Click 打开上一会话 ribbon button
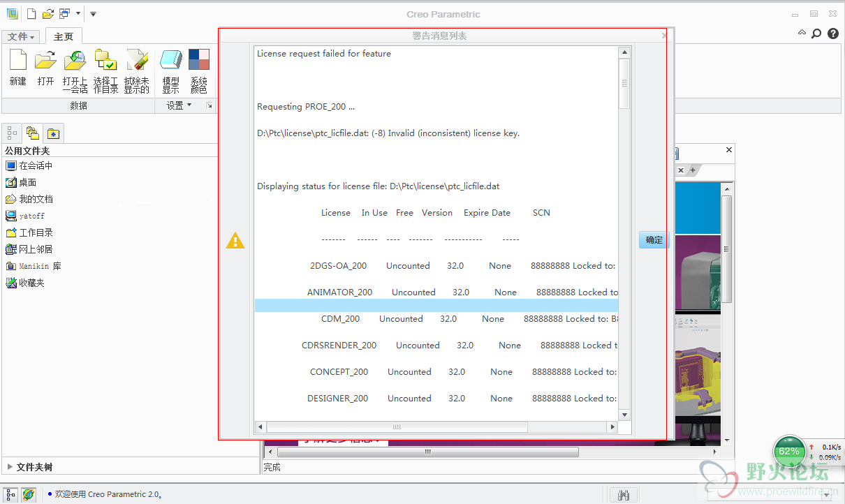 point(75,71)
